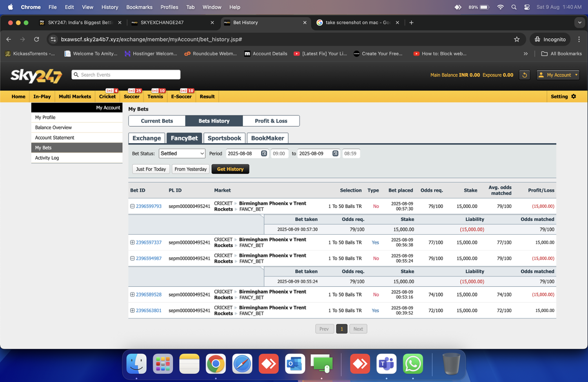Launch Microsoft Teams from the dock
This screenshot has width=588, height=382.
click(386, 364)
